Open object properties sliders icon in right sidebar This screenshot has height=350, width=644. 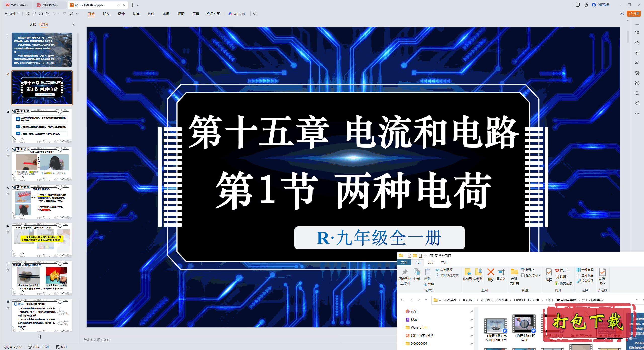pos(637,32)
